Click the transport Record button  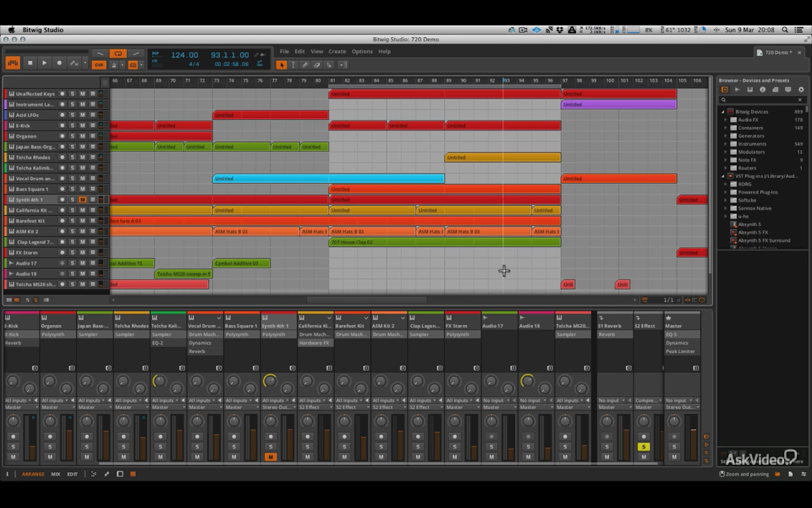click(x=60, y=63)
